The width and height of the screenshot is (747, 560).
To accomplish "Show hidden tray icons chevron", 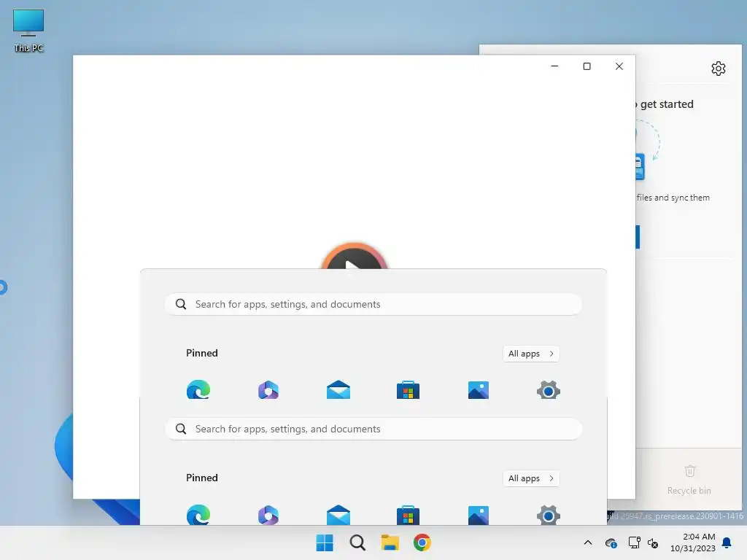I will point(588,542).
